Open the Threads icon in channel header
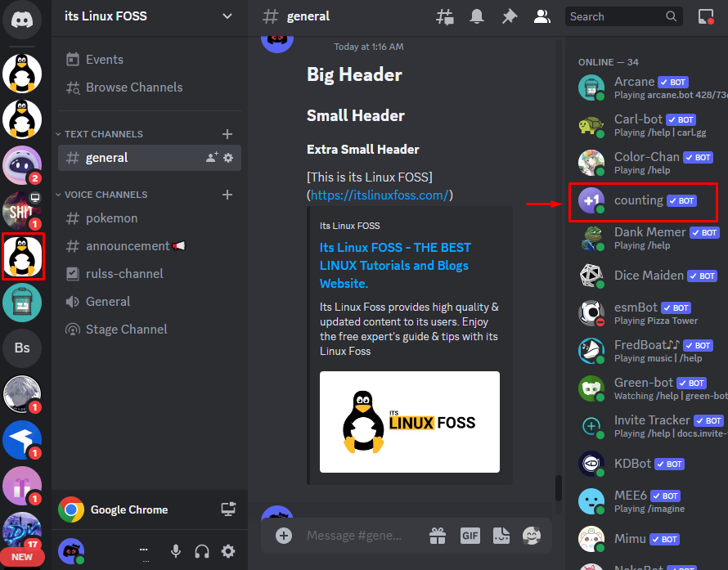 click(444, 16)
